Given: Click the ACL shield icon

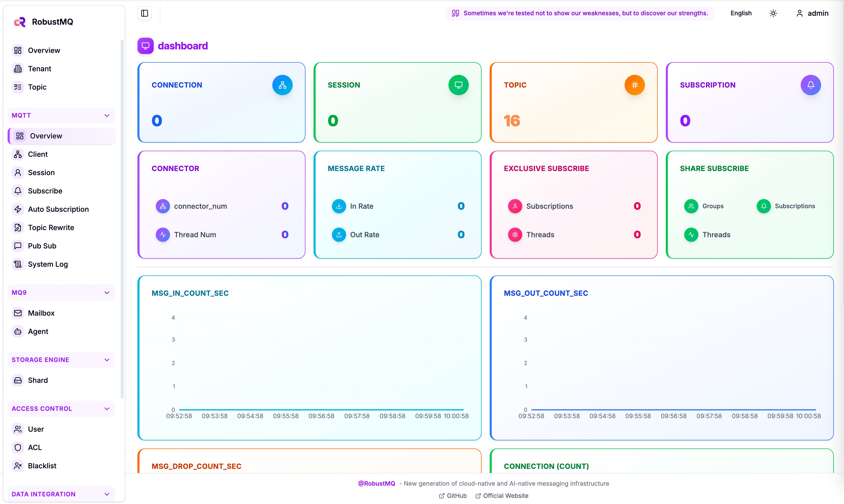Looking at the screenshot, I should pyautogui.click(x=18, y=448).
